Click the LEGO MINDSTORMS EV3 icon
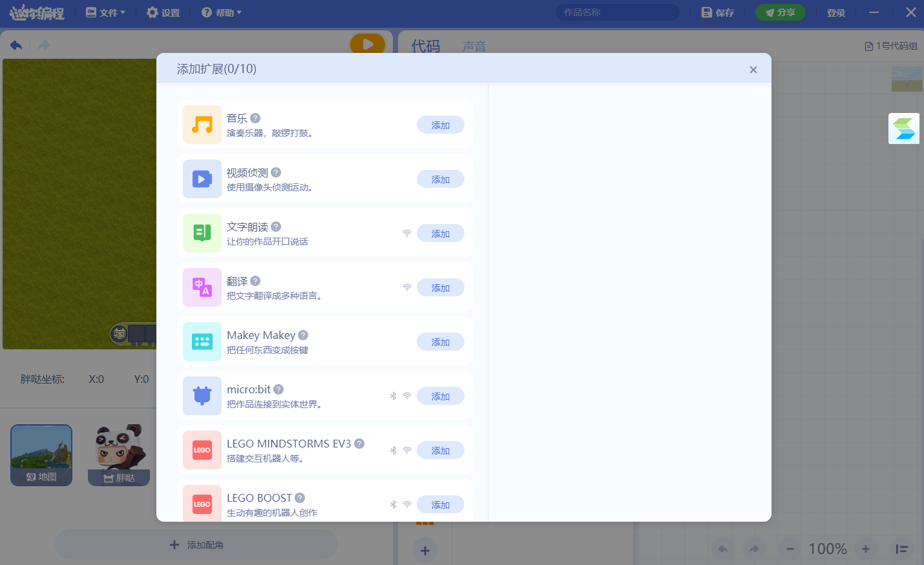Viewport: 924px width, 565px height. point(202,450)
